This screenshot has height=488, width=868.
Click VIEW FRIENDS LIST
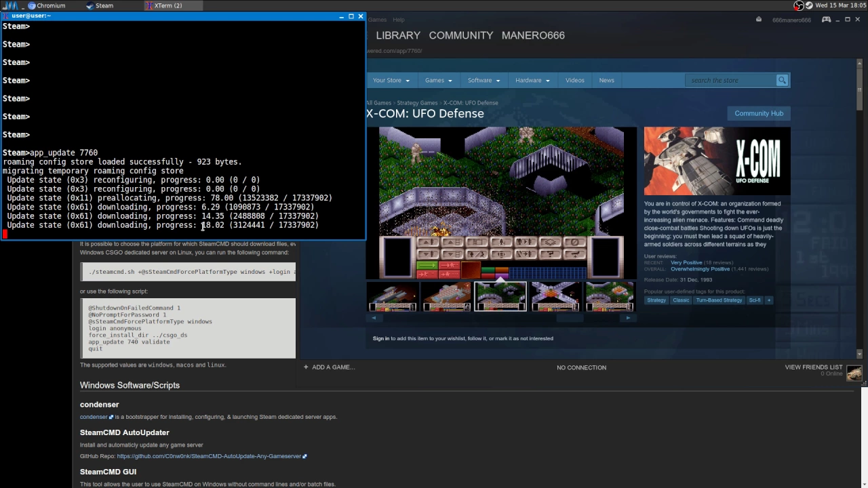tap(814, 367)
